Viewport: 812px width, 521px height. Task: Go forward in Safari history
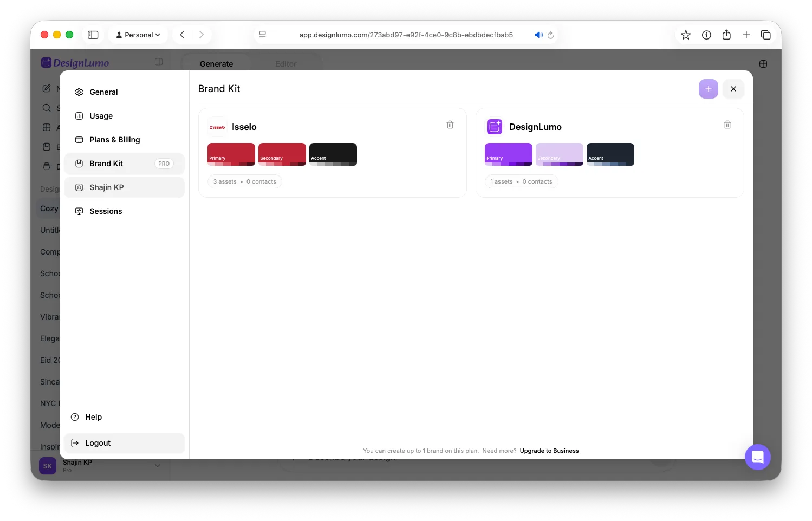click(x=201, y=35)
